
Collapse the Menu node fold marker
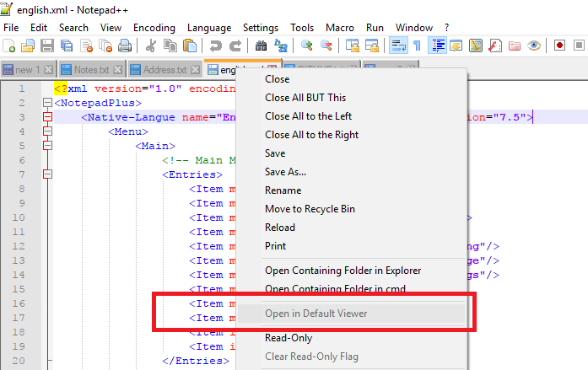coord(47,131)
